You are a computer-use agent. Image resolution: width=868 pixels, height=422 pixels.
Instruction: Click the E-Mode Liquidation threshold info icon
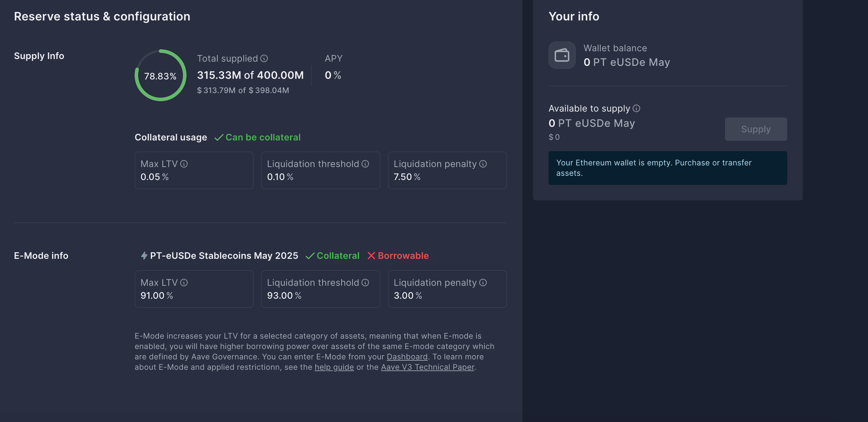click(365, 283)
